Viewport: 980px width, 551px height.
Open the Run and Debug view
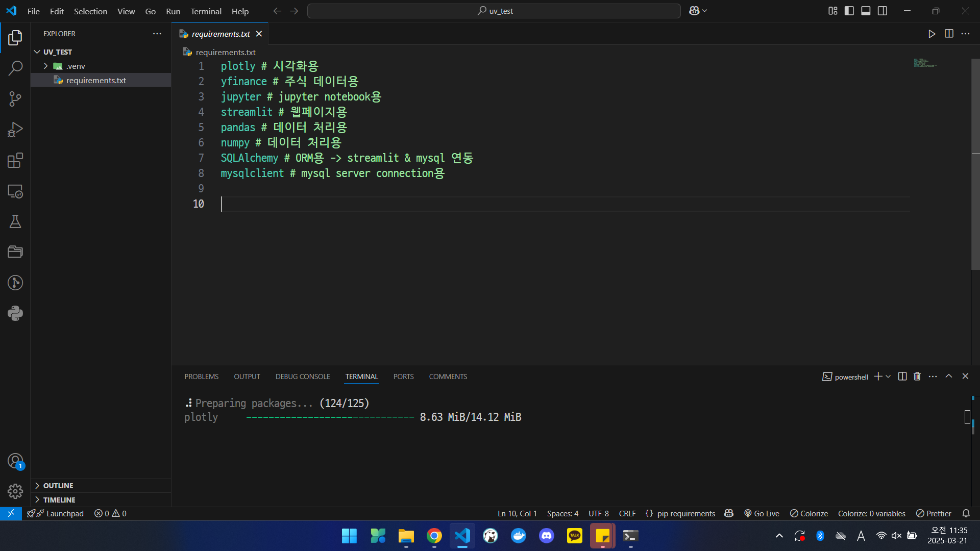click(15, 130)
